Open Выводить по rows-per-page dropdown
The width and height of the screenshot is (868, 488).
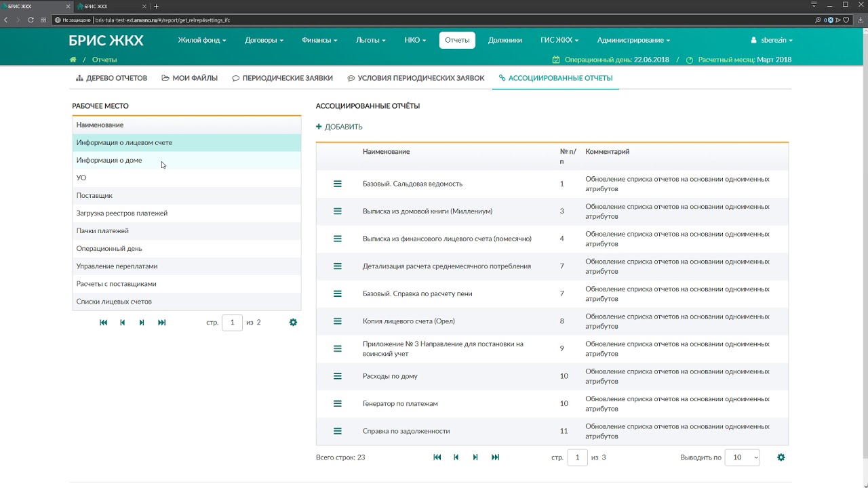point(743,457)
